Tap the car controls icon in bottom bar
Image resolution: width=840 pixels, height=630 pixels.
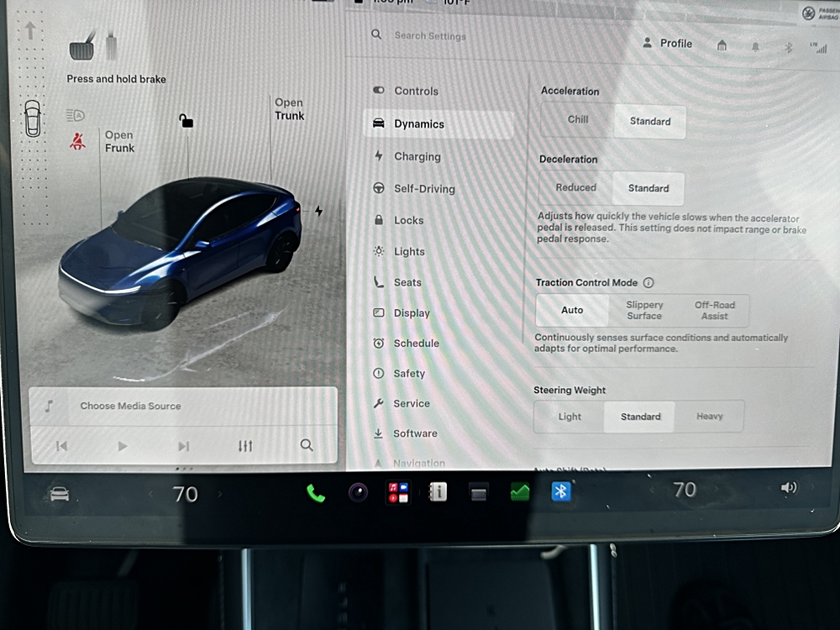[60, 494]
